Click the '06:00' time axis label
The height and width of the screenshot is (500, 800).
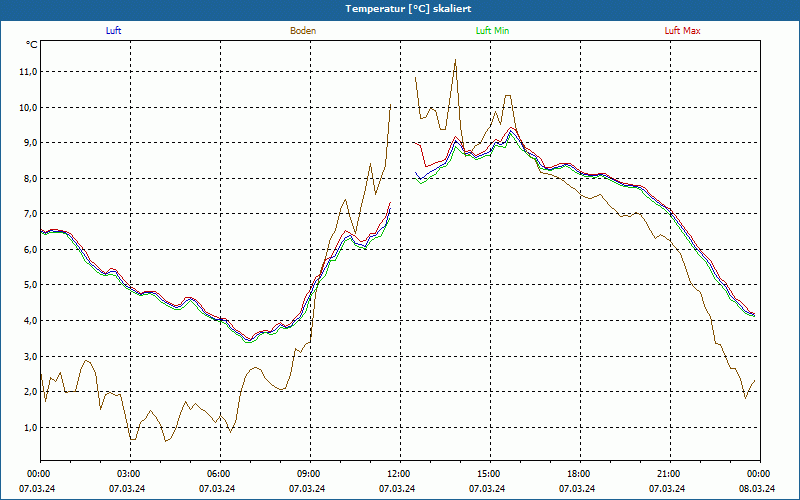point(220,474)
